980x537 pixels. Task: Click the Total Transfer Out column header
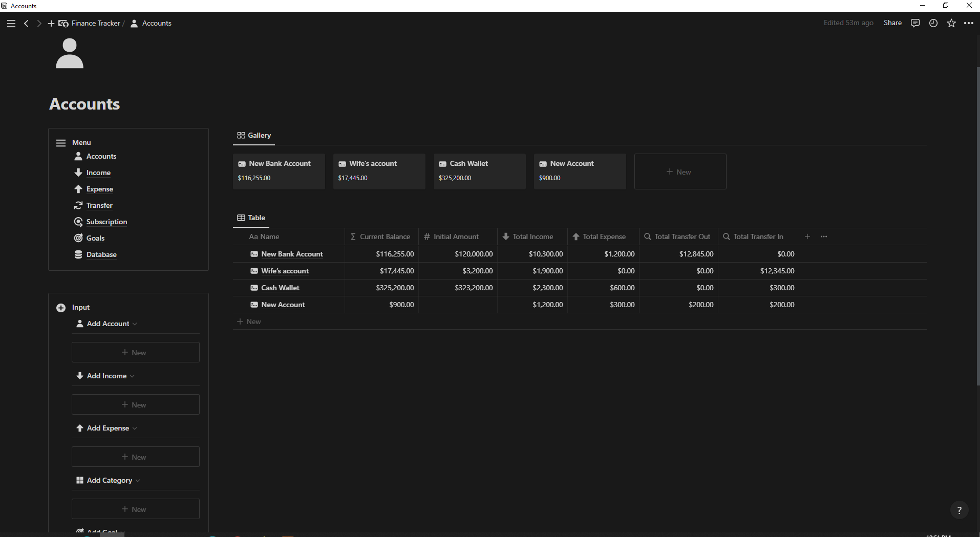678,237
